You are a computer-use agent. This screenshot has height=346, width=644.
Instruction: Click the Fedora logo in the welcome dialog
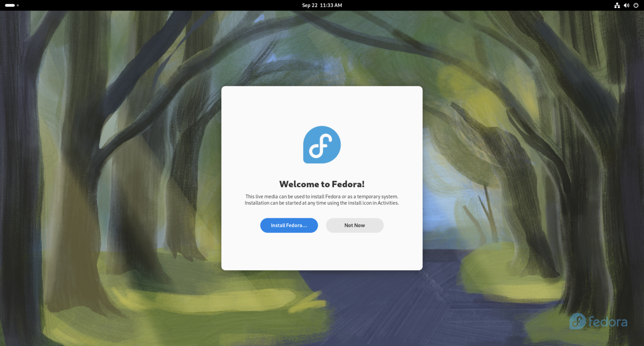click(x=322, y=145)
